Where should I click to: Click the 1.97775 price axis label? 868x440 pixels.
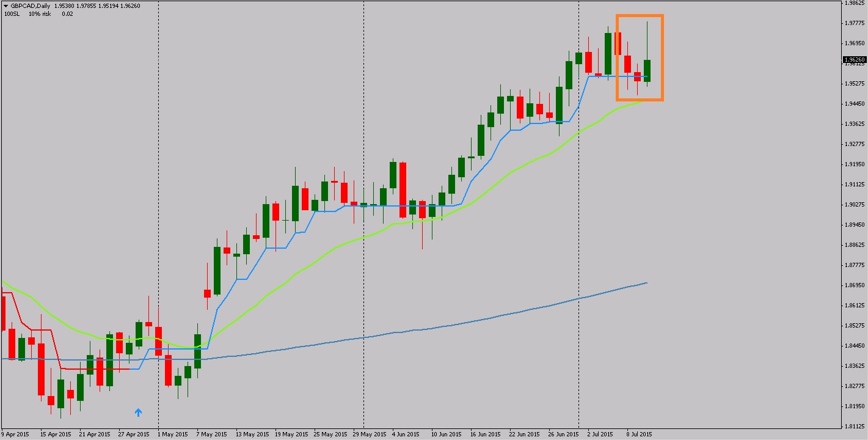point(854,23)
